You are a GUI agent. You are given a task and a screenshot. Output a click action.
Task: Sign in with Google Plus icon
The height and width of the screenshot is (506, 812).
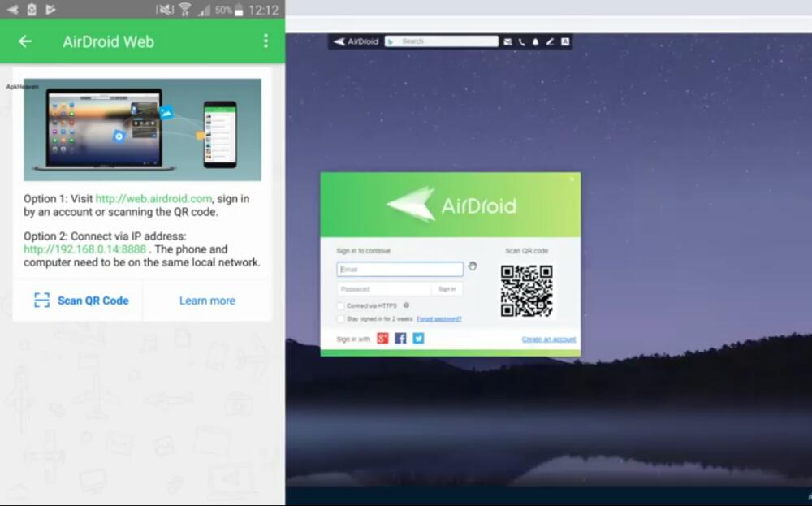382,339
